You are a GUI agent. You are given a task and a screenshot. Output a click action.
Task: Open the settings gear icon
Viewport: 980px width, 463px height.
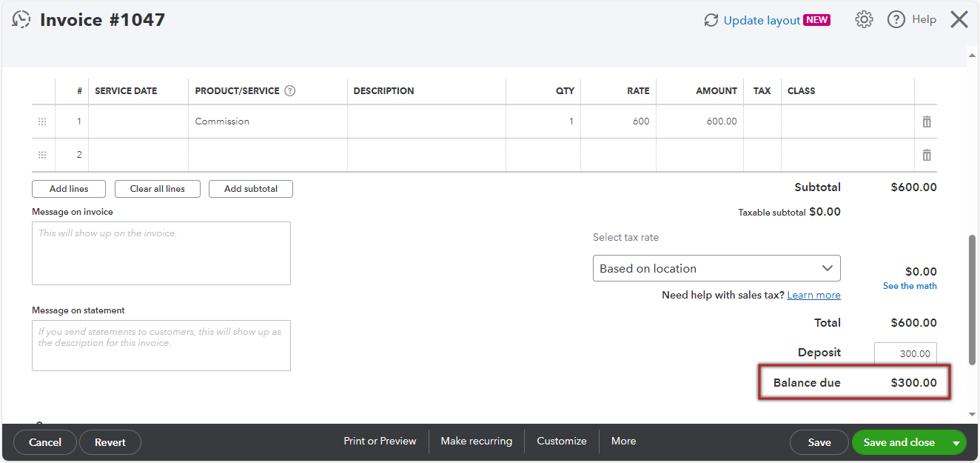tap(864, 20)
